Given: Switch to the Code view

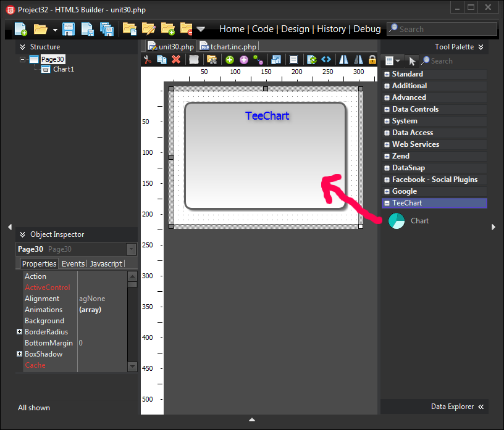Looking at the screenshot, I should 262,29.
